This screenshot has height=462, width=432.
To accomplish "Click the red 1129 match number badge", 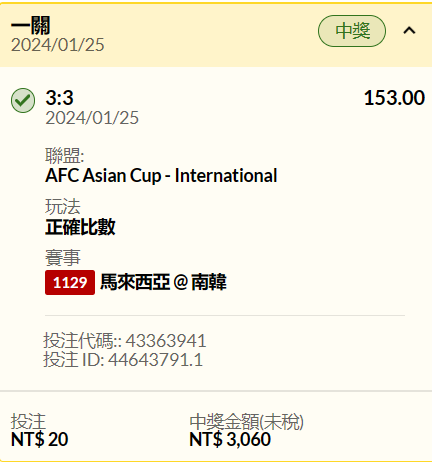I will click(70, 282).
